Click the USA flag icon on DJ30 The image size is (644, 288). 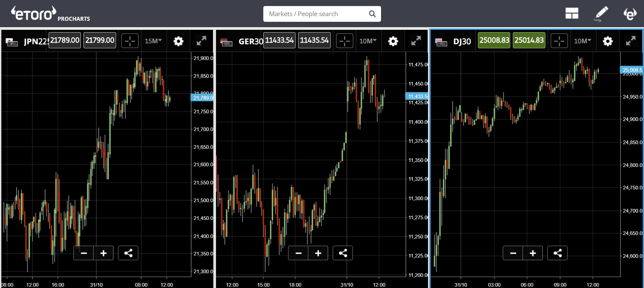[x=441, y=42]
